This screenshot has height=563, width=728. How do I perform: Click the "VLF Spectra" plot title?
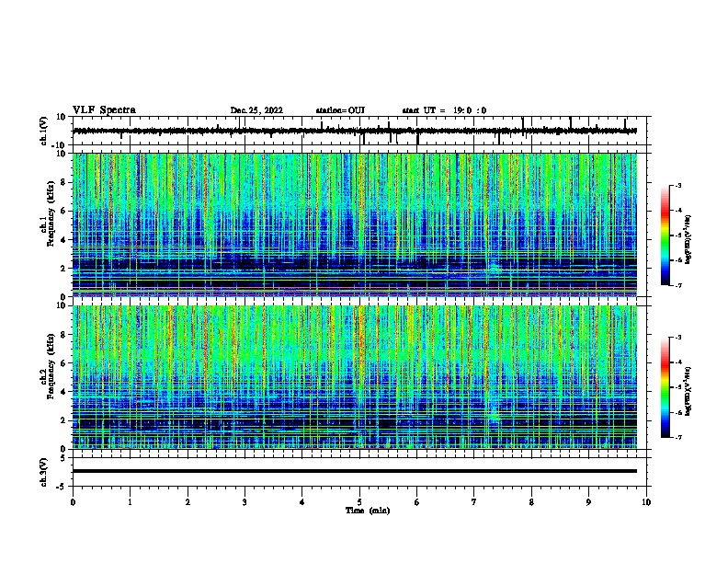[104, 110]
